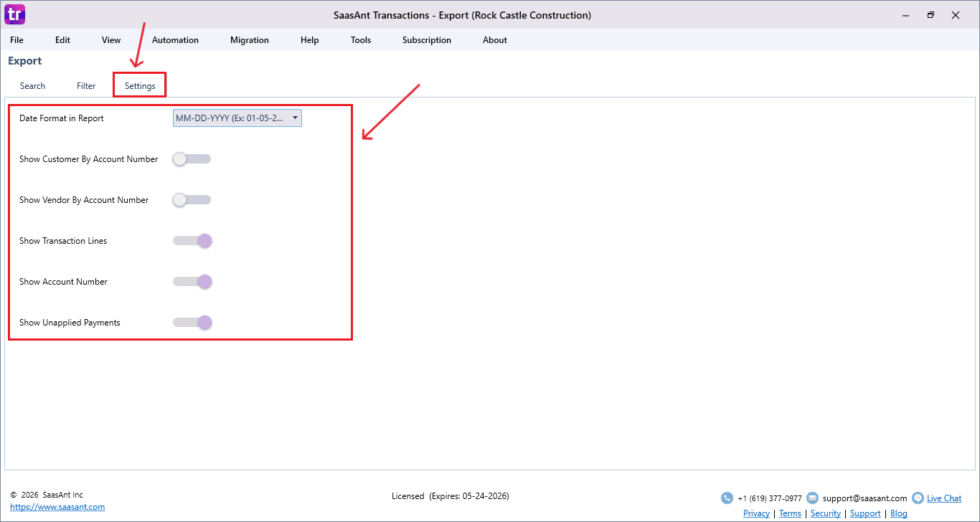Enable Show Customer By Account Number
Screen dimensions: 980x522
click(192, 158)
